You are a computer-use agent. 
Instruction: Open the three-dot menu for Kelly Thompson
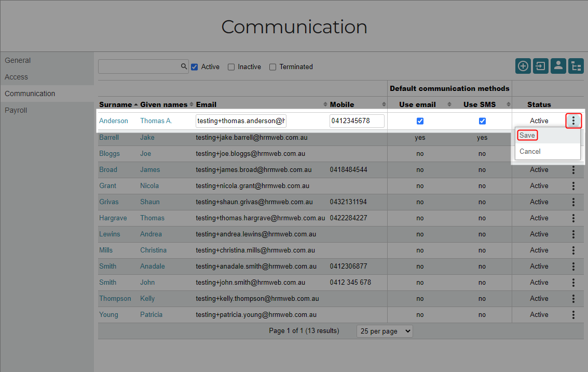coord(573,299)
